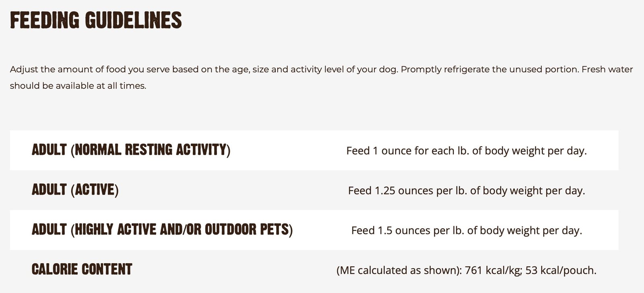Click 'OUTDOOR PETS' in the third row
The image size is (644, 293).
point(247,230)
